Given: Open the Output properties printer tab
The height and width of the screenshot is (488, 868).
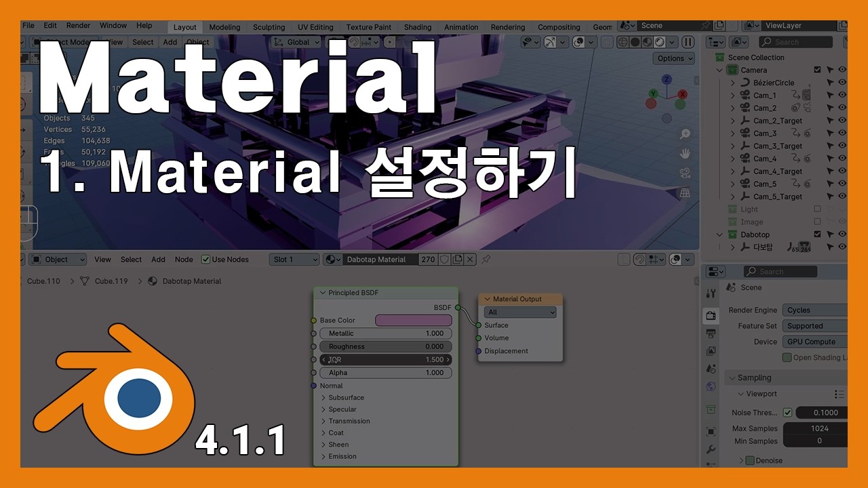Looking at the screenshot, I should pos(711,333).
